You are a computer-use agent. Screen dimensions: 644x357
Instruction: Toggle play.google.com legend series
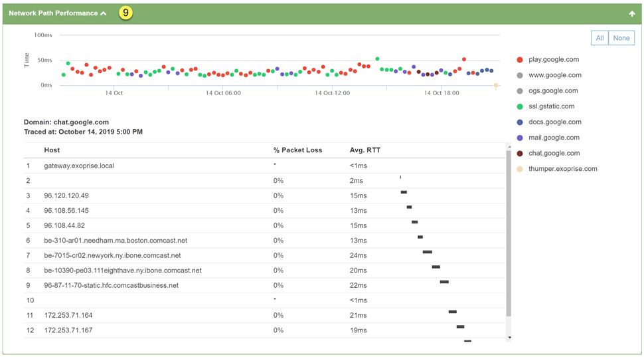pos(548,60)
